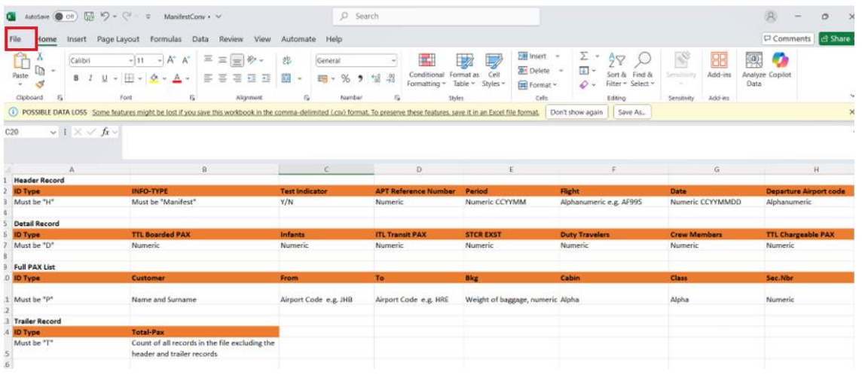Viewport: 868px width, 378px height.
Task: Click the Percent Style icon
Action: tap(345, 78)
